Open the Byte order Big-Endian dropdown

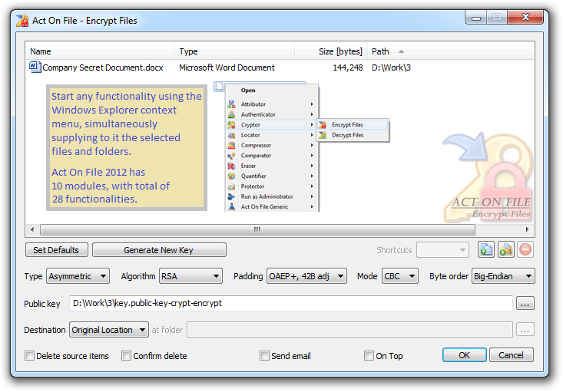(503, 276)
